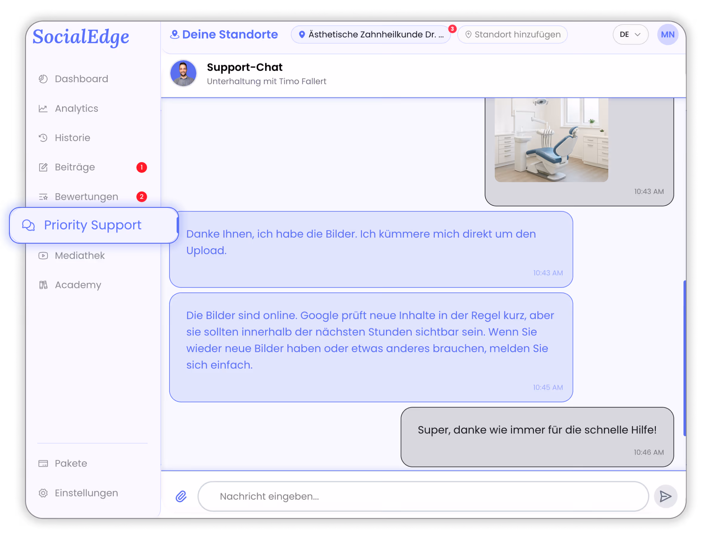Select the Priority Support chat icon
The image size is (728, 560).
[x=28, y=225]
